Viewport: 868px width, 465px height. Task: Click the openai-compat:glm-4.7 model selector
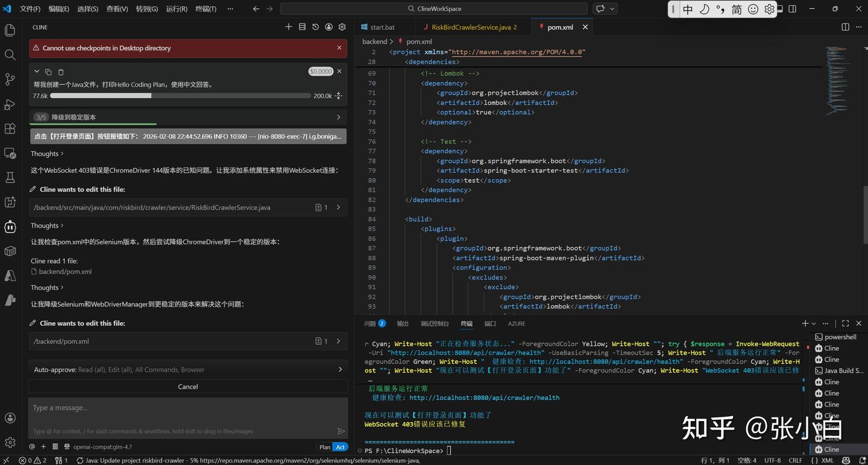[x=102, y=447]
